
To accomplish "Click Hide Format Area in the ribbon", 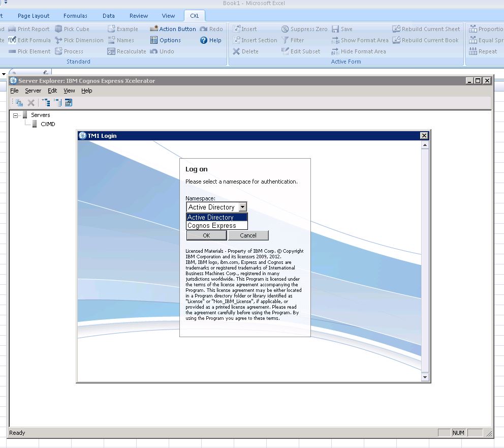I will tap(359, 51).
